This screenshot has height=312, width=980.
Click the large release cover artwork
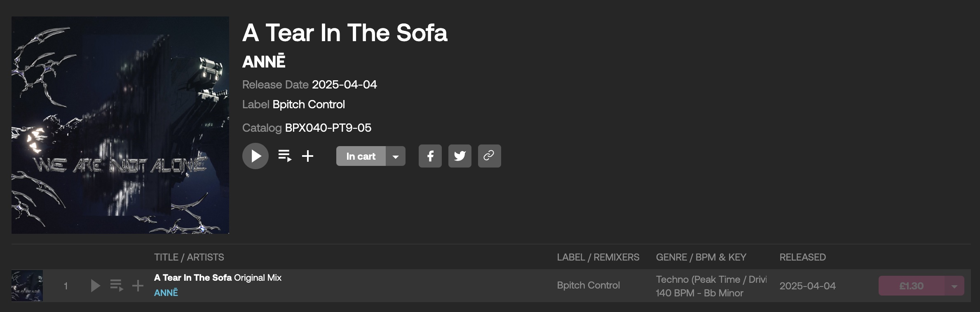point(120,125)
